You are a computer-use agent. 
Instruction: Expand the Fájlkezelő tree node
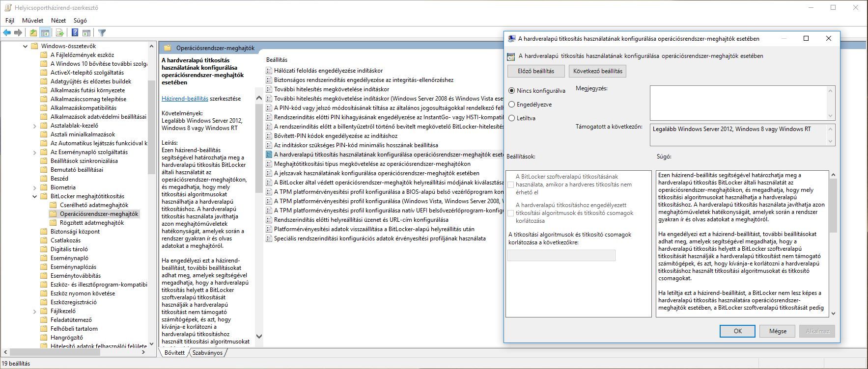pos(34,311)
